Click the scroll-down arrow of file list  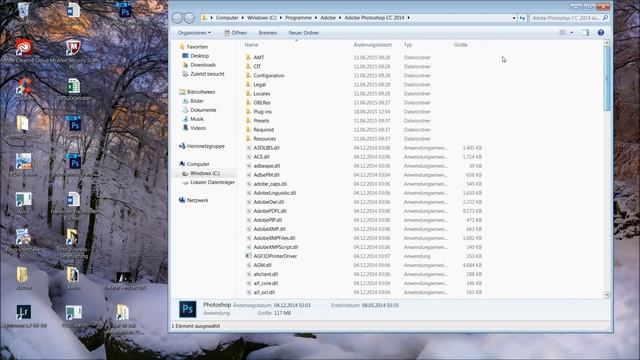(x=607, y=294)
